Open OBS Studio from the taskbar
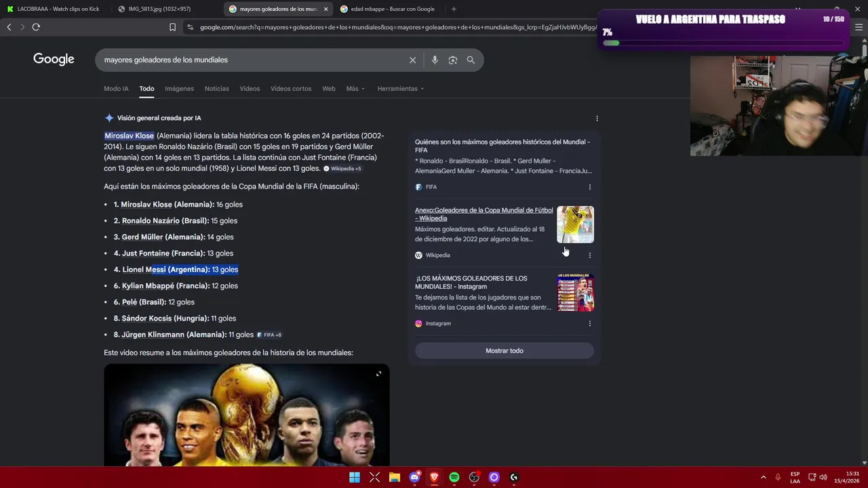Screen dimensions: 868x488 474,477
